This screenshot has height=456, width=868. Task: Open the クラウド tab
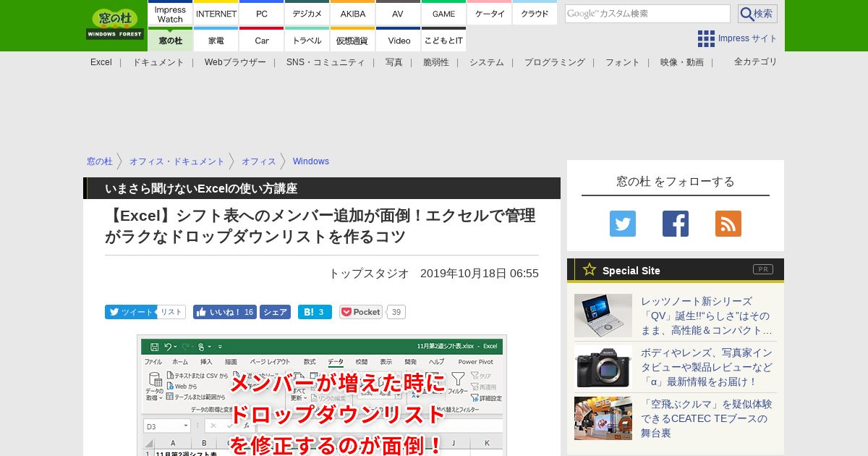click(535, 13)
